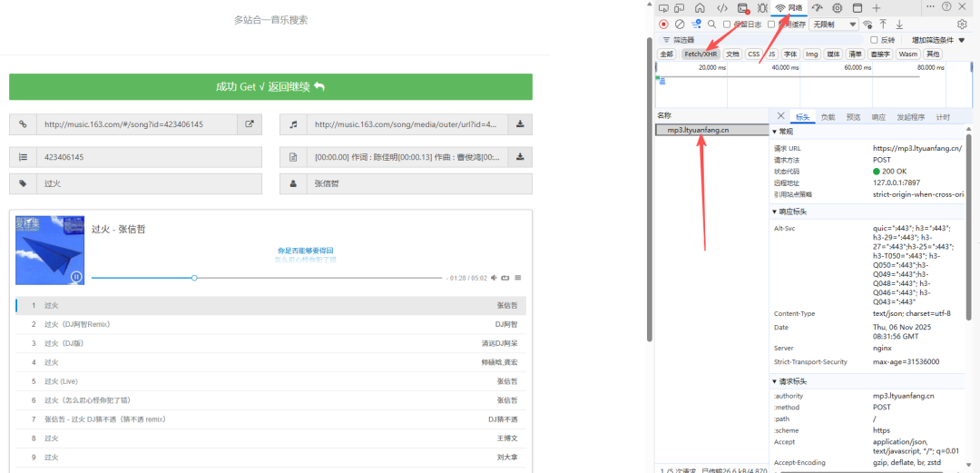Pause playback on the album cover
The width and height of the screenshot is (980, 473).
tap(76, 277)
